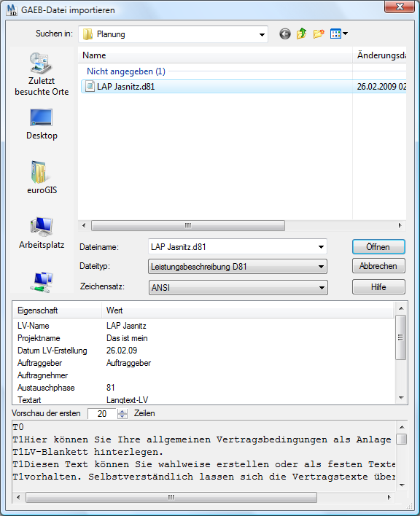The height and width of the screenshot is (516, 420).
Task: Click file list horizontal scrollbar thumb
Action: click(188, 225)
